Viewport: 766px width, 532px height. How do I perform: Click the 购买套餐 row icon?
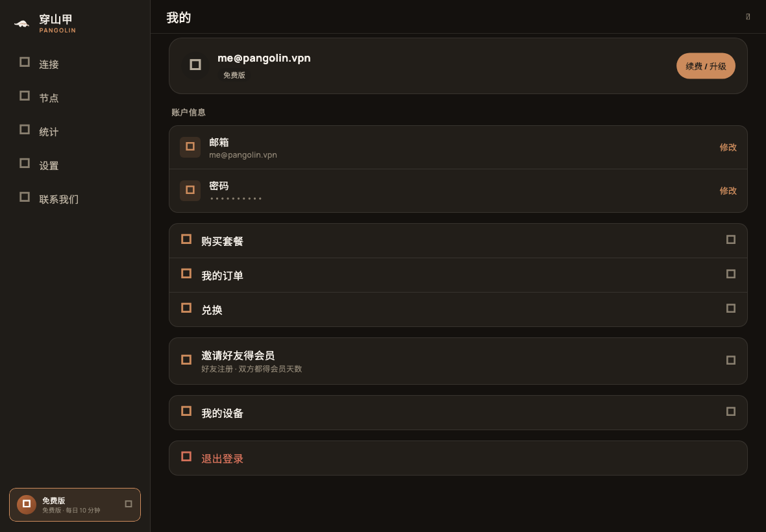pyautogui.click(x=186, y=239)
